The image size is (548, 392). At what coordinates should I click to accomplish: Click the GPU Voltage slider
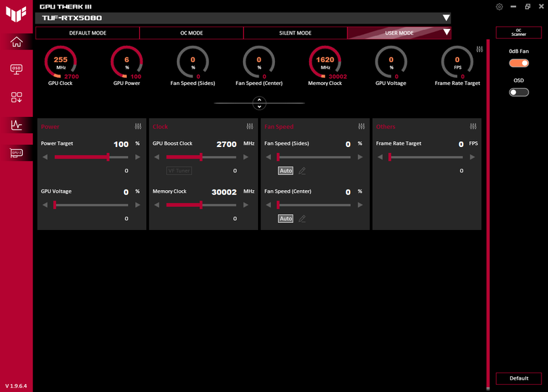[91, 205]
